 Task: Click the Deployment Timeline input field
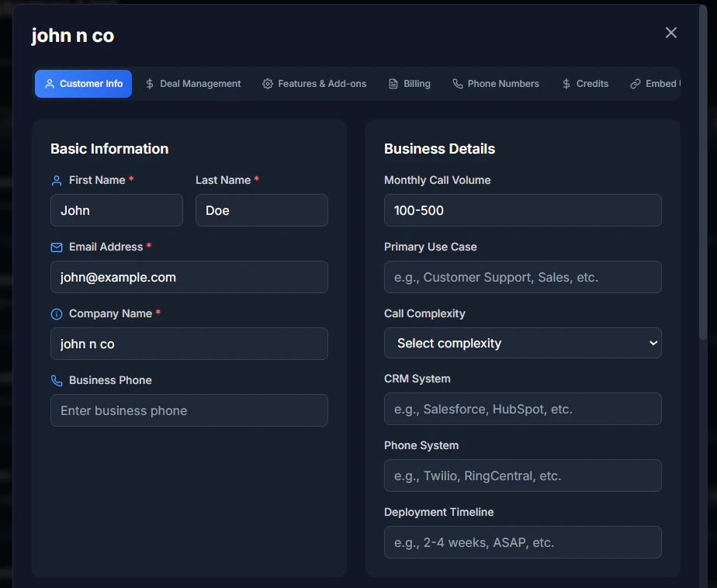(522, 542)
